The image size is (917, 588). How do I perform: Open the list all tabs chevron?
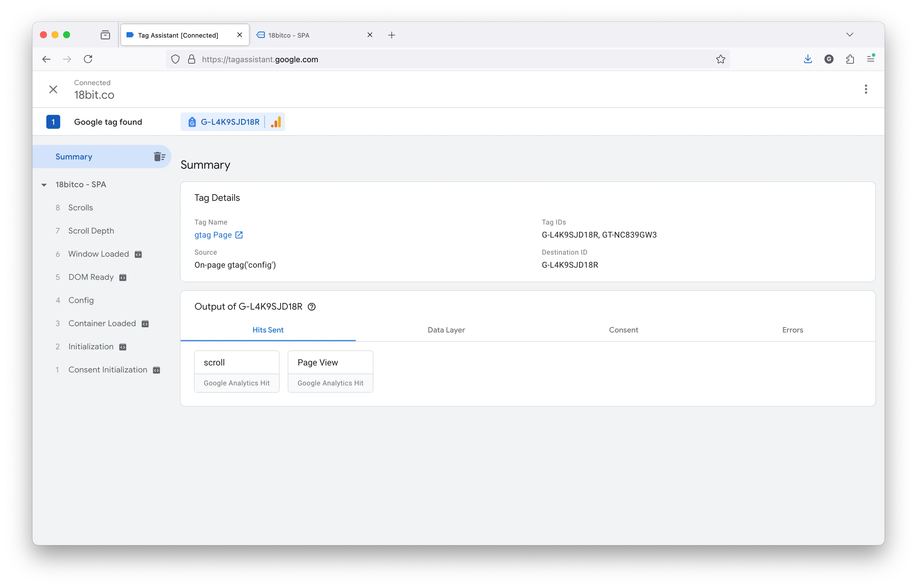849,35
